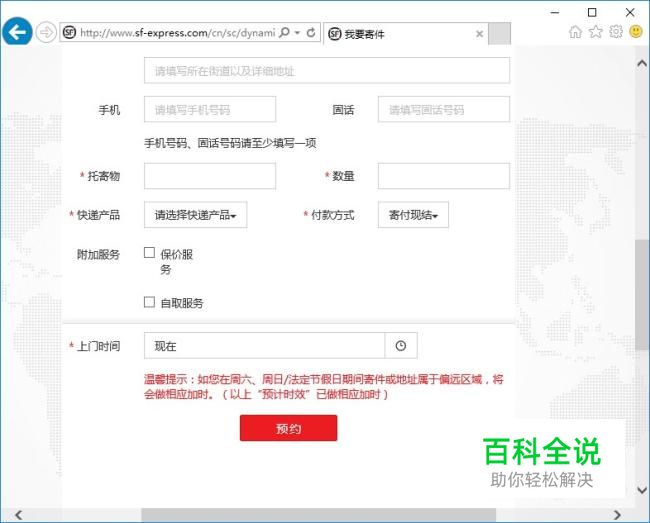Focus the street and detailed address field

point(327,70)
